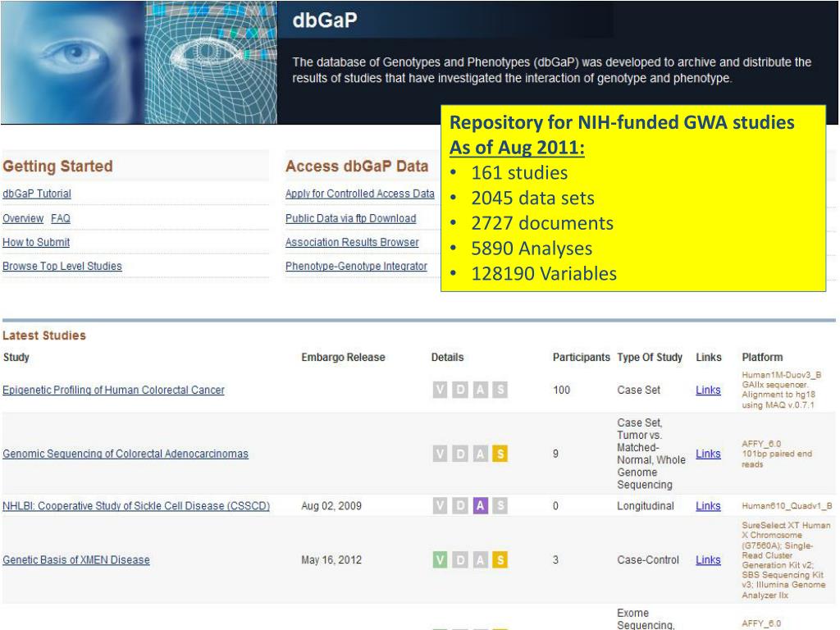This screenshot has height=630, width=840.
Task: Click the '128190 Variables' bullet text
Action: click(x=544, y=273)
